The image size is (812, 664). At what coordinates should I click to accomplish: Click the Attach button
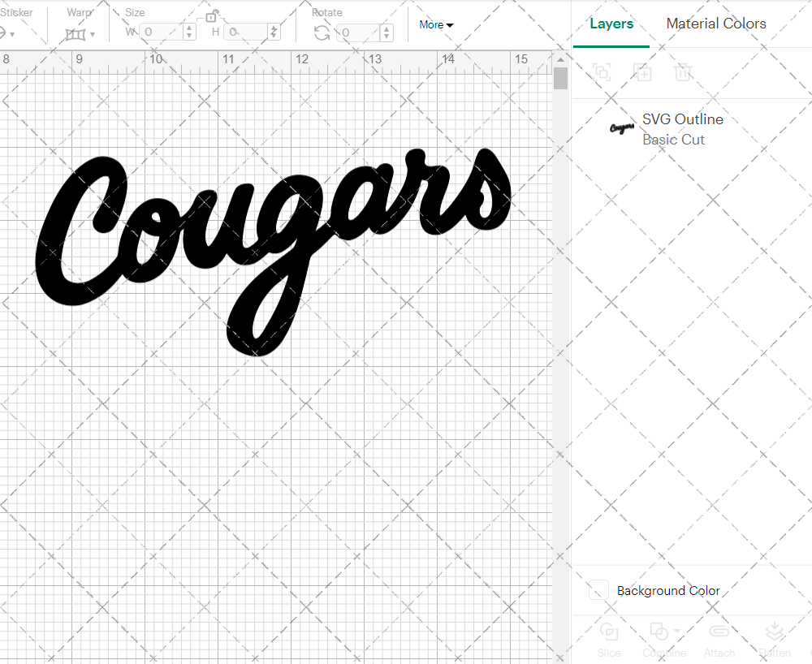[x=719, y=640]
